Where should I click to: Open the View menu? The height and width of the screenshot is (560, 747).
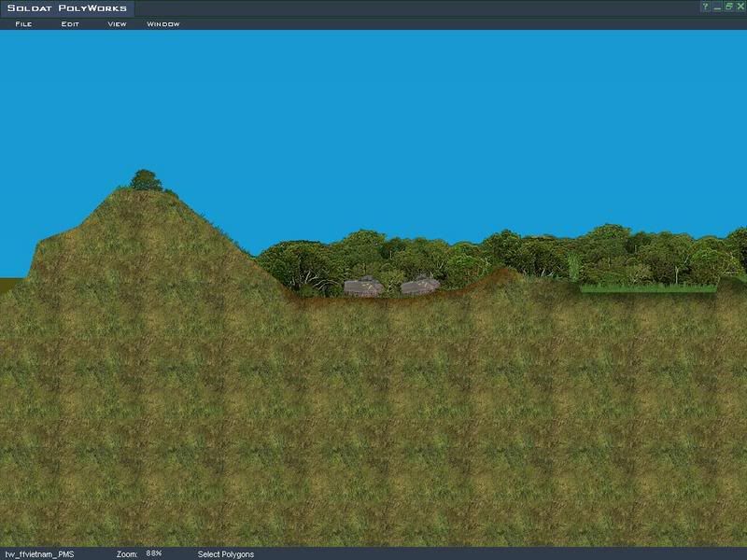[117, 24]
